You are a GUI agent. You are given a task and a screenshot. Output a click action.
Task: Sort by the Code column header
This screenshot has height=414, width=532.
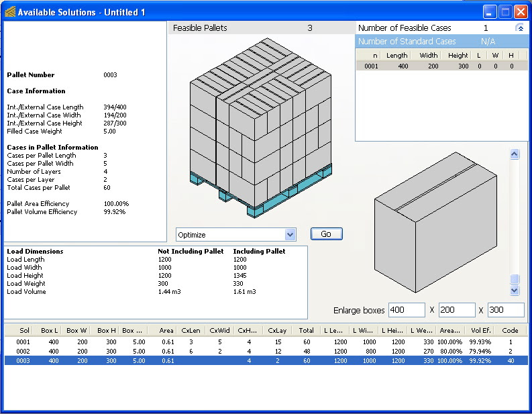(x=510, y=330)
